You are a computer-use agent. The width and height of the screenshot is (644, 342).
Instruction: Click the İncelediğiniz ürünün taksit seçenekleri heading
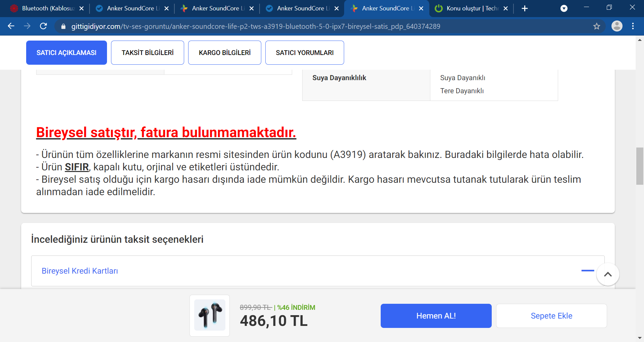pyautogui.click(x=117, y=239)
